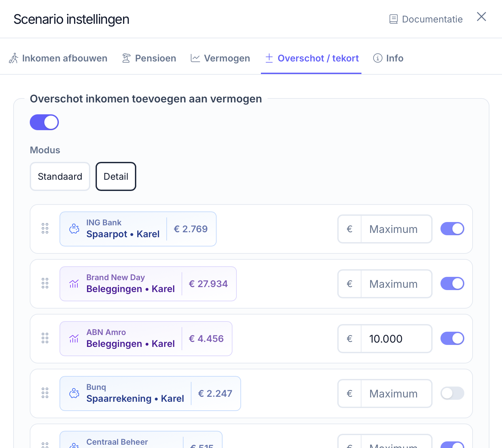Screen dimensions: 502x448
Task: Focus the Maximum field for Bunq
Action: (x=396, y=393)
